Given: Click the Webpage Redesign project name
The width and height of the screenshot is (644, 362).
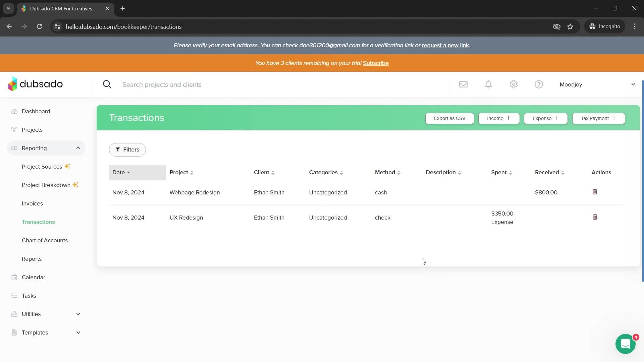Looking at the screenshot, I should [195, 192].
